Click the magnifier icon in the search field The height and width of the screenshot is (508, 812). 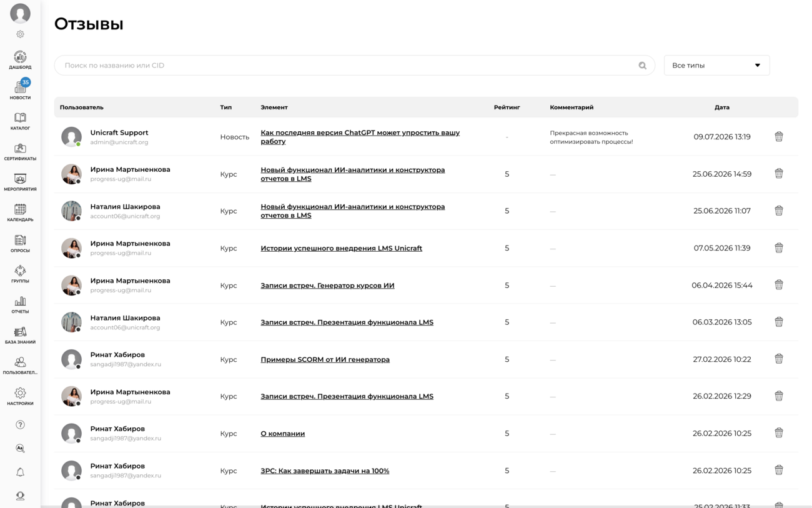point(642,66)
